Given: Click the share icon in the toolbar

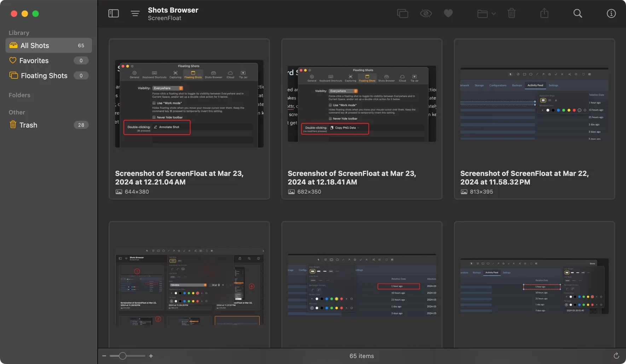Looking at the screenshot, I should point(544,13).
